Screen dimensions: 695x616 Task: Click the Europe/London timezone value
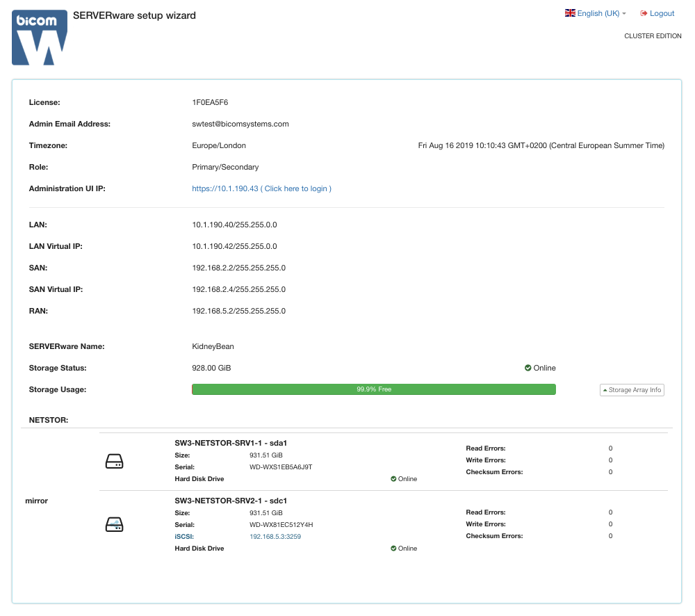219,145
